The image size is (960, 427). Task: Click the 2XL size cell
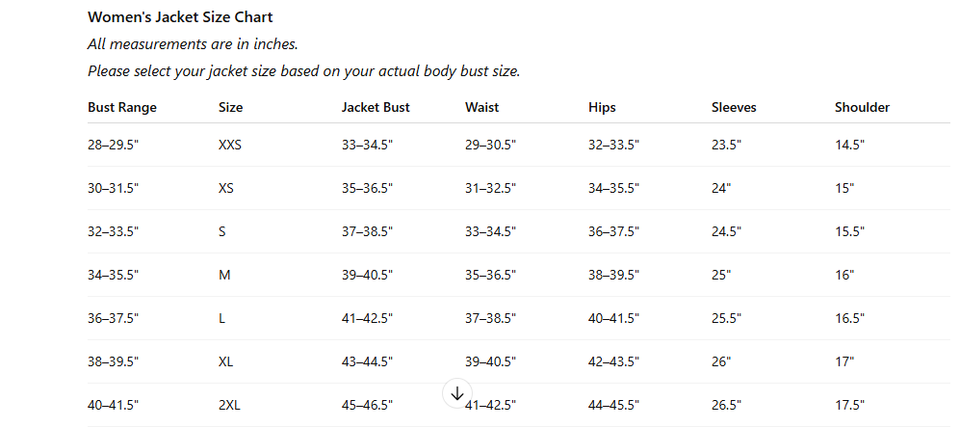click(x=229, y=405)
